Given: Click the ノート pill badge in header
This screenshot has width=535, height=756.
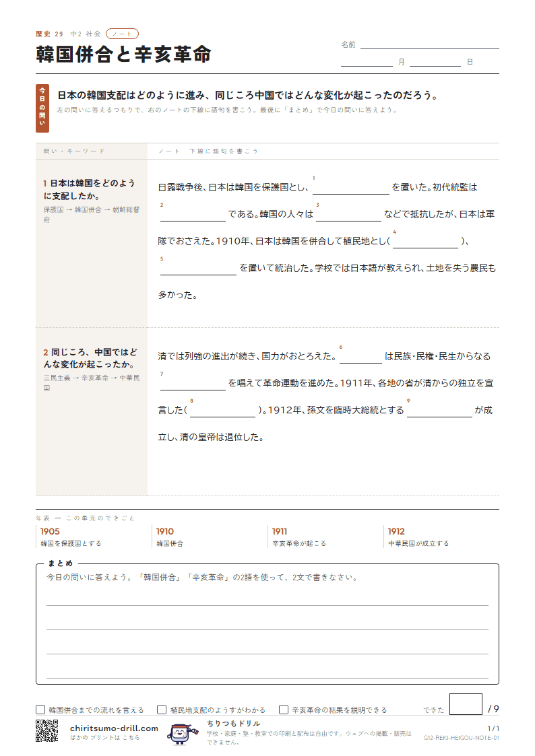Looking at the screenshot, I should click(x=122, y=34).
